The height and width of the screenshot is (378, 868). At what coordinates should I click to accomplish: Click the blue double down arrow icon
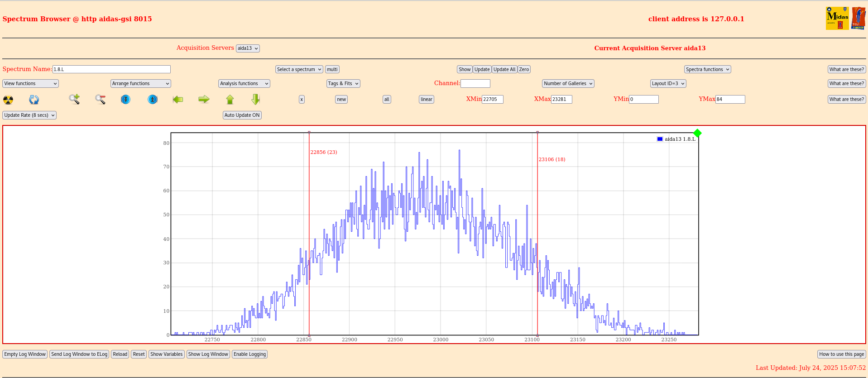point(126,99)
